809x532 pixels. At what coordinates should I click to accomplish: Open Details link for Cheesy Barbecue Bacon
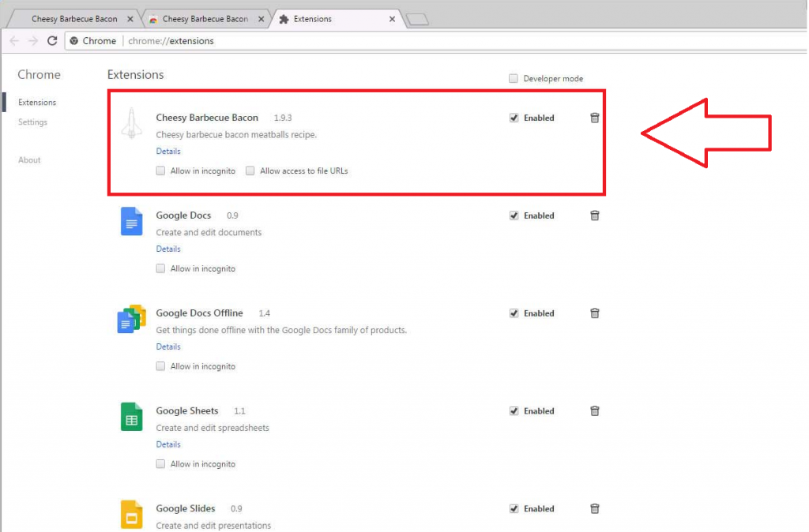(168, 151)
